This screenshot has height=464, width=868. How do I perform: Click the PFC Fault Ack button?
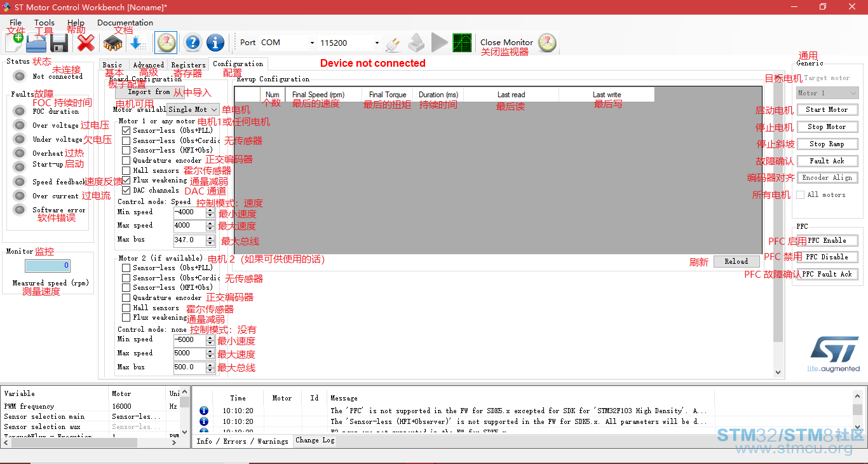pos(827,275)
